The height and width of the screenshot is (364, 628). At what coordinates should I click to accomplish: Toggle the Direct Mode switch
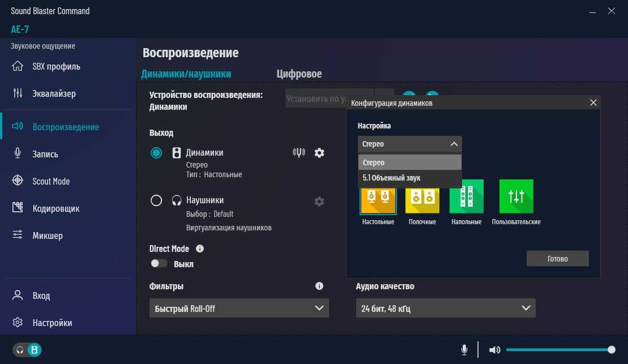click(x=159, y=264)
